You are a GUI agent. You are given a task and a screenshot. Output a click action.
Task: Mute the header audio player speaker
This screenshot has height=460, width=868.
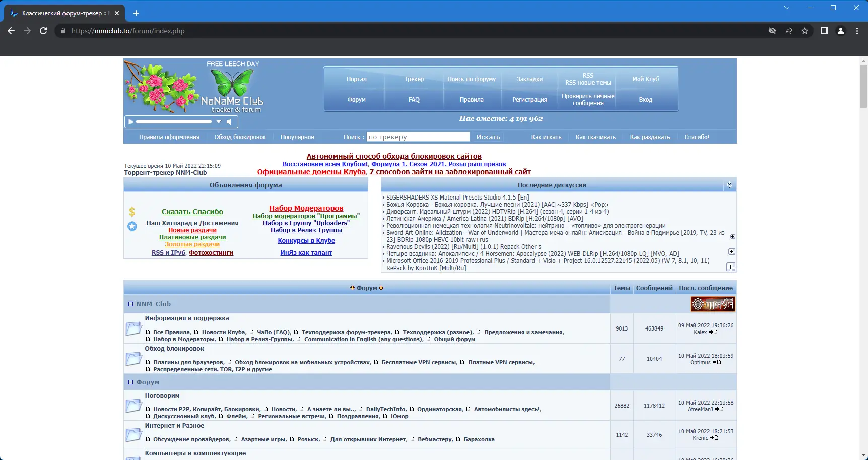(229, 122)
